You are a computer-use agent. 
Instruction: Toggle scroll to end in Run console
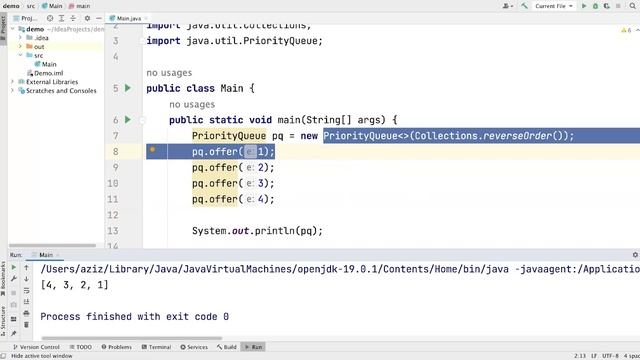pos(27,302)
